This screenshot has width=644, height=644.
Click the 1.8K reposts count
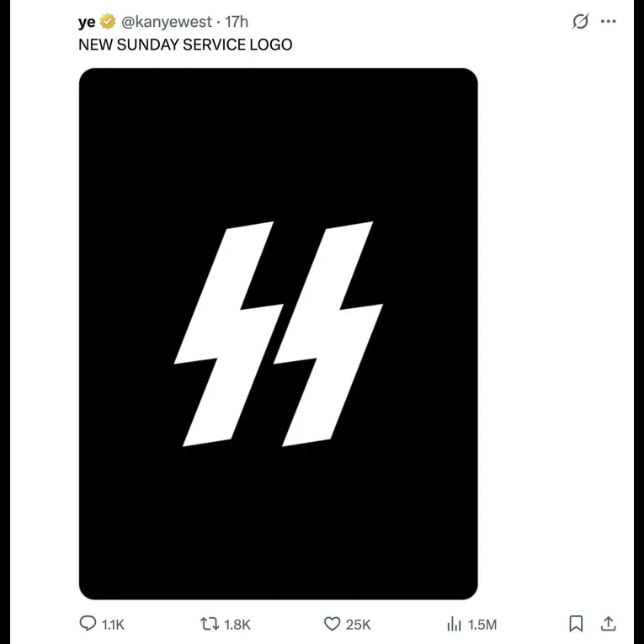pyautogui.click(x=238, y=625)
